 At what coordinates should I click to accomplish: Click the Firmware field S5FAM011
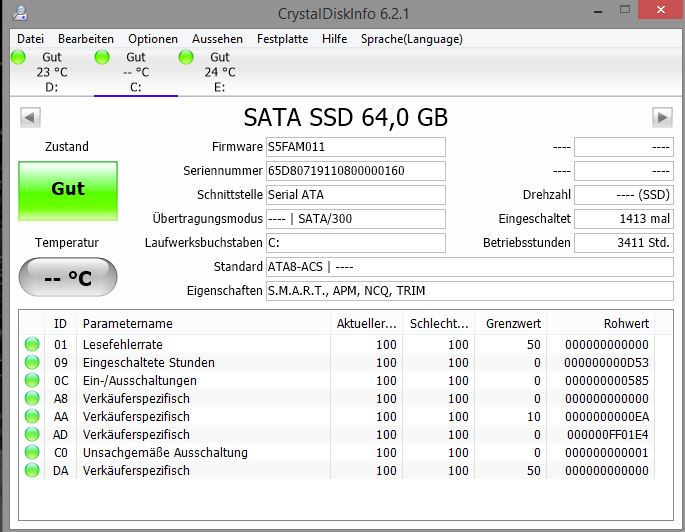coord(356,147)
